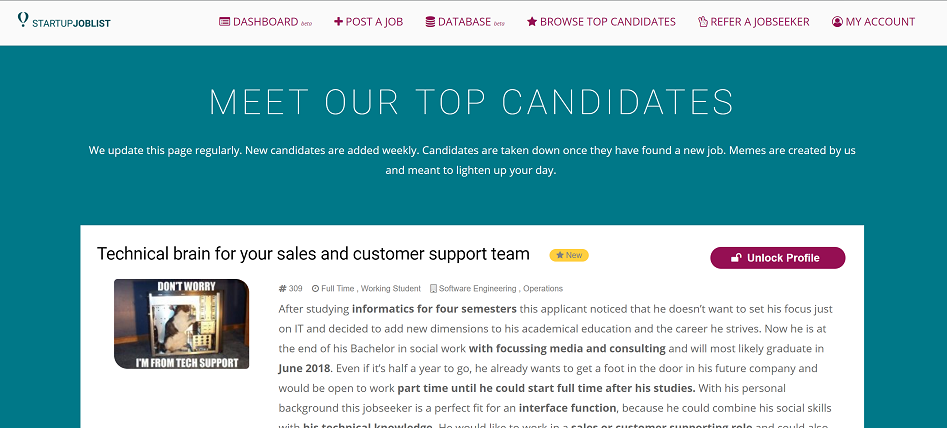The image size is (947, 428).
Task: Click the clock icon next to Full Time
Action: [315, 289]
